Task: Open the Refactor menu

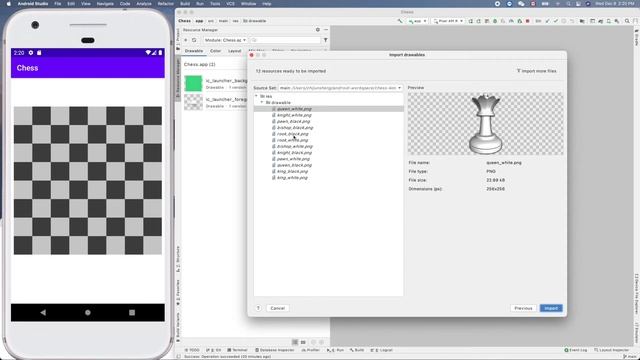Action: 165,4
